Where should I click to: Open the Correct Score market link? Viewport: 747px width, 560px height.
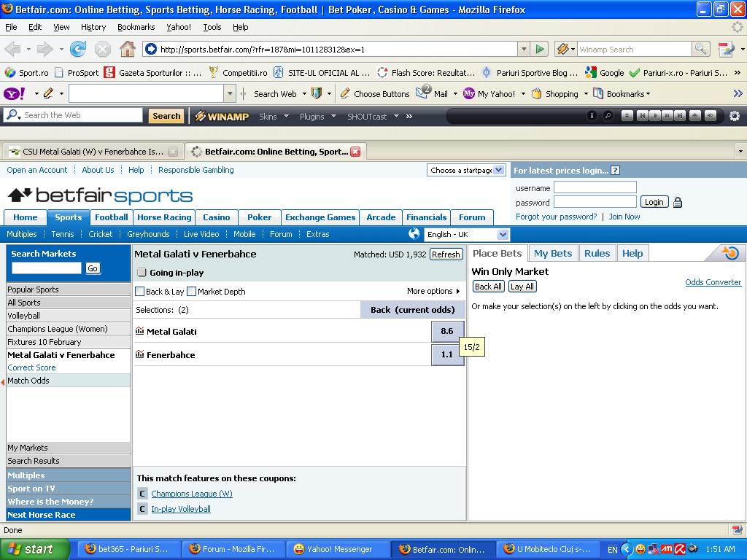[31, 367]
